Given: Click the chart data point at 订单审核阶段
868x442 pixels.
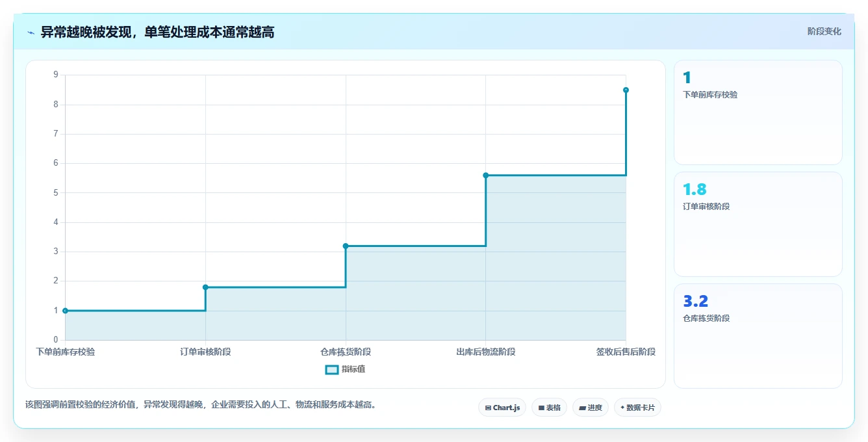Looking at the screenshot, I should tap(205, 287).
